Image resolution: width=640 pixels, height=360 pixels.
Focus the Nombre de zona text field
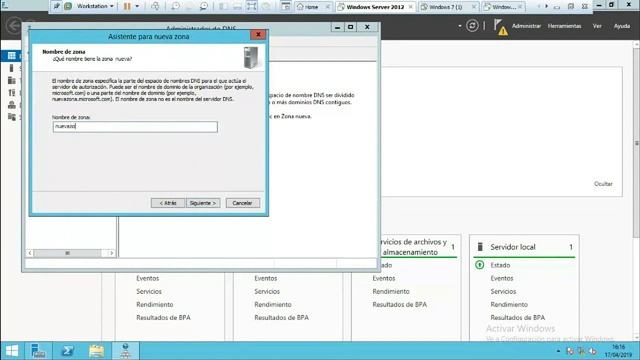point(135,127)
